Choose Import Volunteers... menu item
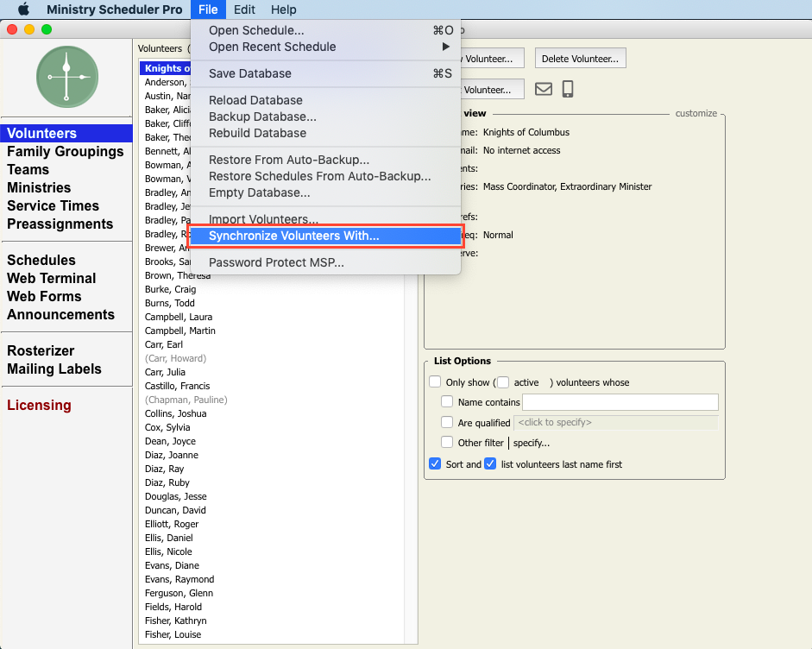The width and height of the screenshot is (812, 649). [325, 219]
